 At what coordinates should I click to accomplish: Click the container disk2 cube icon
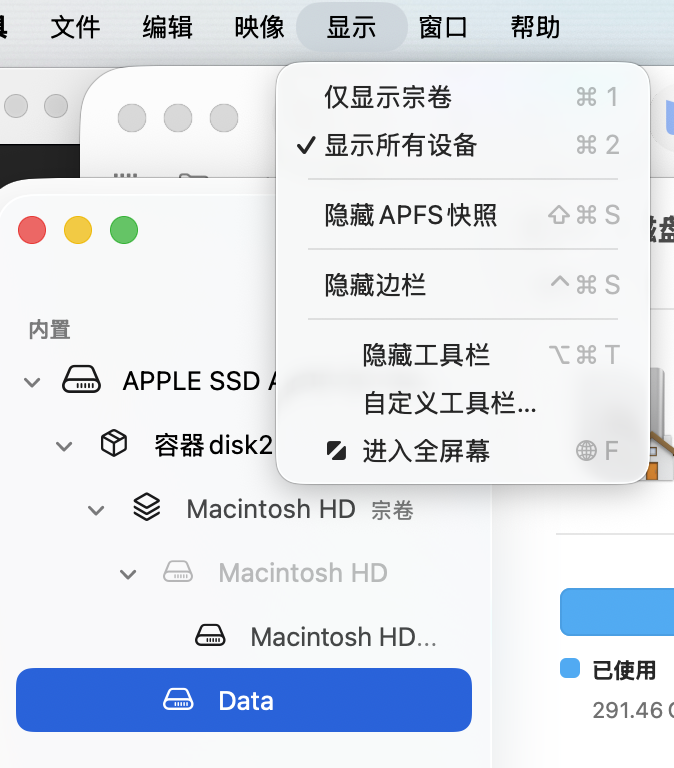coord(114,444)
